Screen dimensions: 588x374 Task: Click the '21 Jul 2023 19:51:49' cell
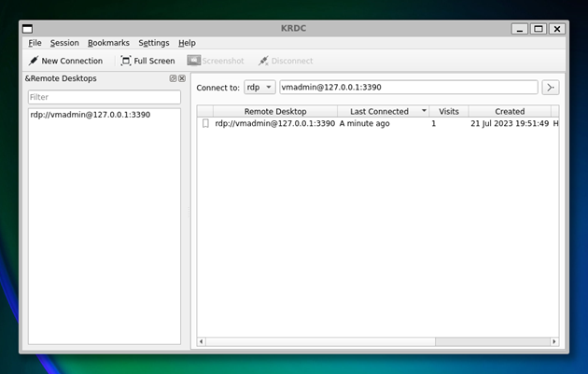510,123
